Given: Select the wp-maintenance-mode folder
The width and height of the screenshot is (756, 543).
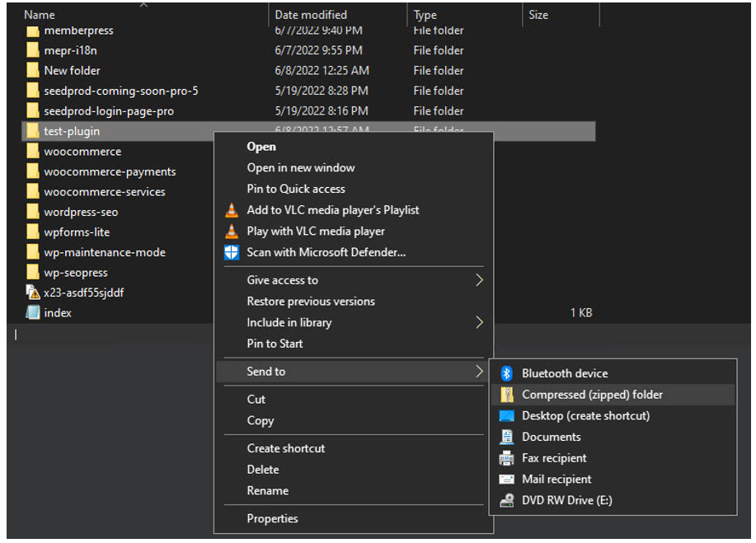Looking at the screenshot, I should pos(104,252).
